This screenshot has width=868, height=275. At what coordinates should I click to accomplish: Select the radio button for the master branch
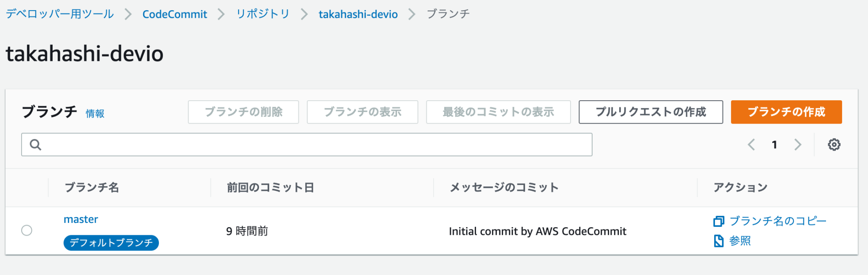(27, 231)
